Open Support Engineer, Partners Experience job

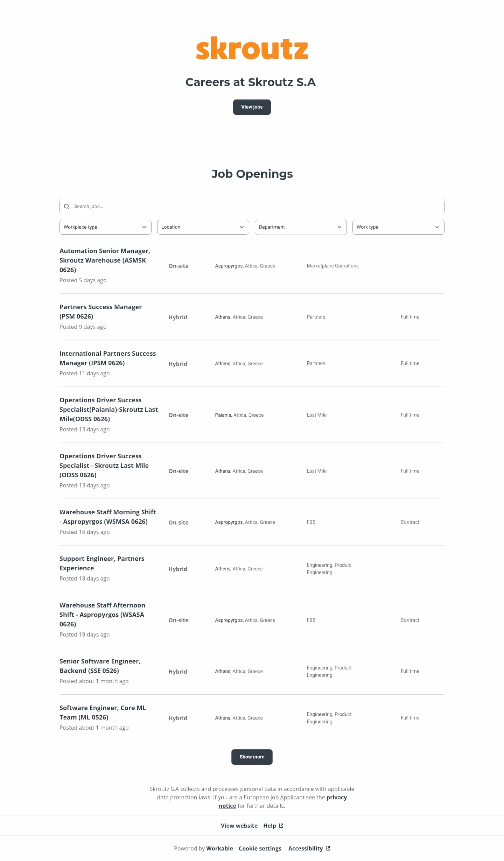102,563
